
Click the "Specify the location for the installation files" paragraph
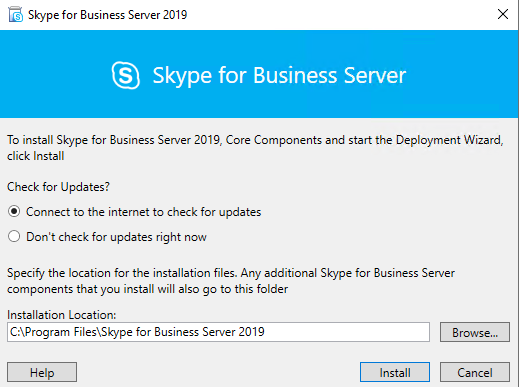(231, 281)
